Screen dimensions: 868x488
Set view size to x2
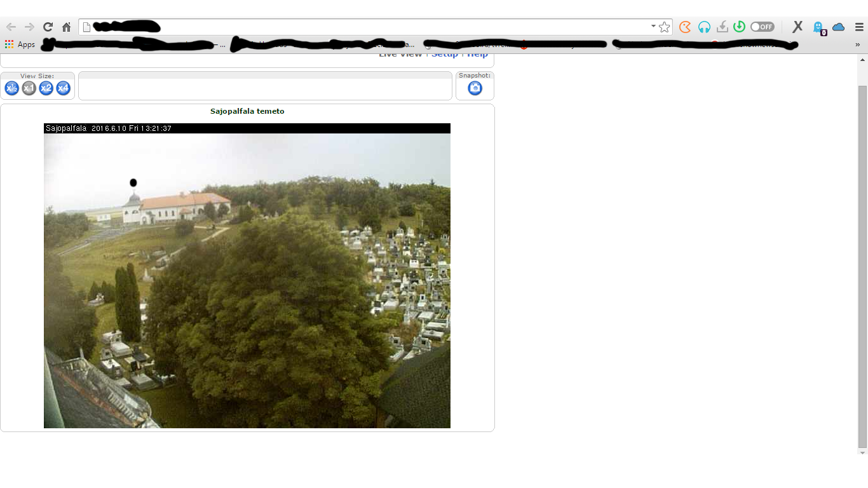click(46, 88)
